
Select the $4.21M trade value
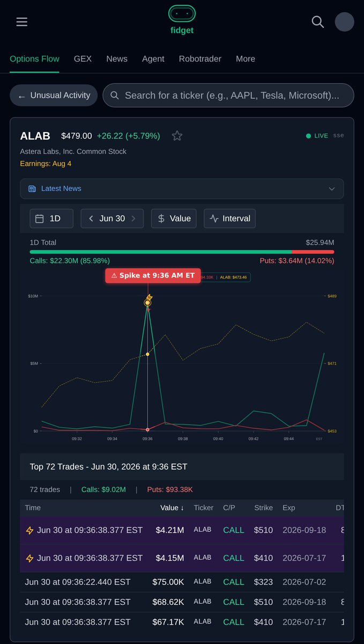pos(170,530)
